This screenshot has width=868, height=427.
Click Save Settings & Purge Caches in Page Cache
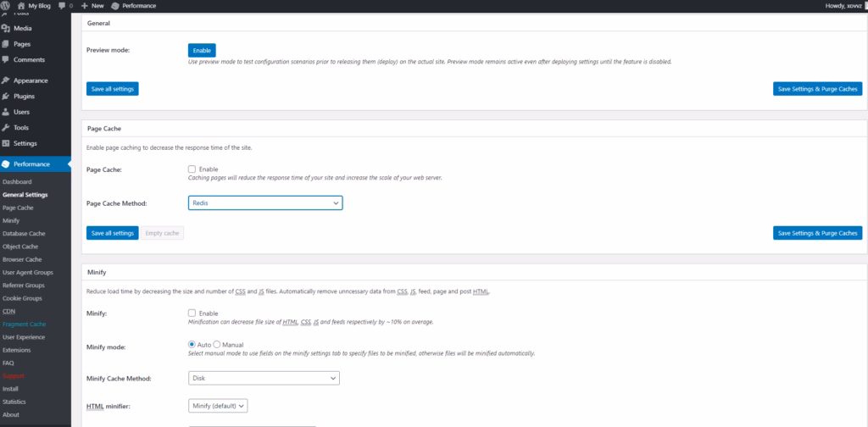pos(818,233)
